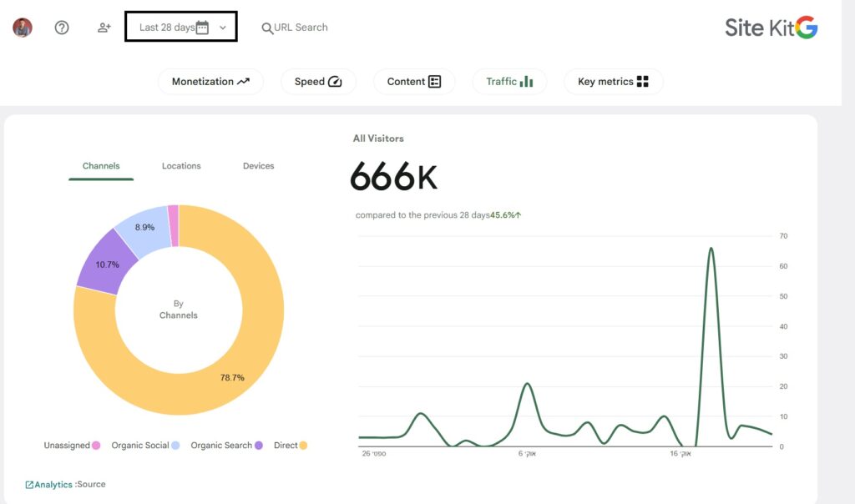Switch to the Devices tab

coord(259,166)
